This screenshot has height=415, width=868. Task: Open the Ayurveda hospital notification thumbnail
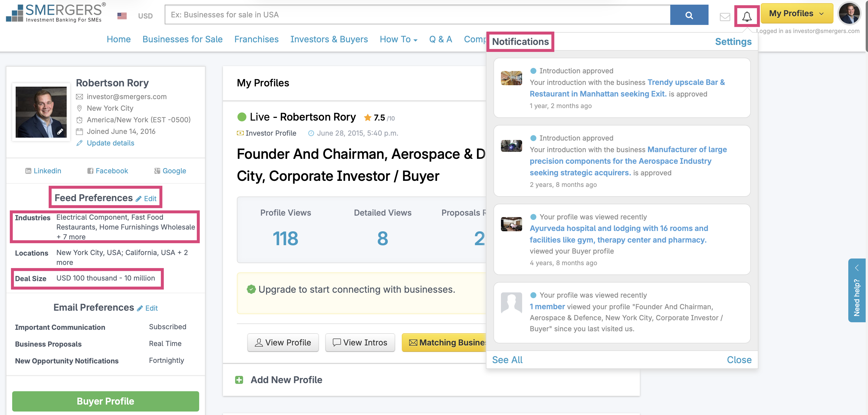tap(511, 224)
